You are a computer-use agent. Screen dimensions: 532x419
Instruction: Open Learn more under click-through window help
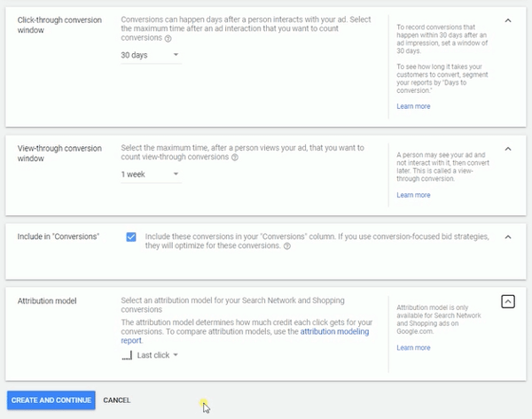[x=413, y=106]
